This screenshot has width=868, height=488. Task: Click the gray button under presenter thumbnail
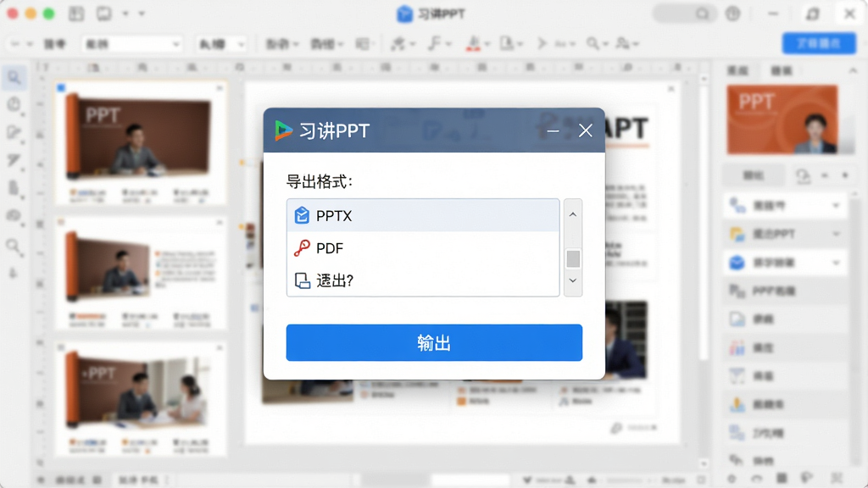(x=754, y=175)
